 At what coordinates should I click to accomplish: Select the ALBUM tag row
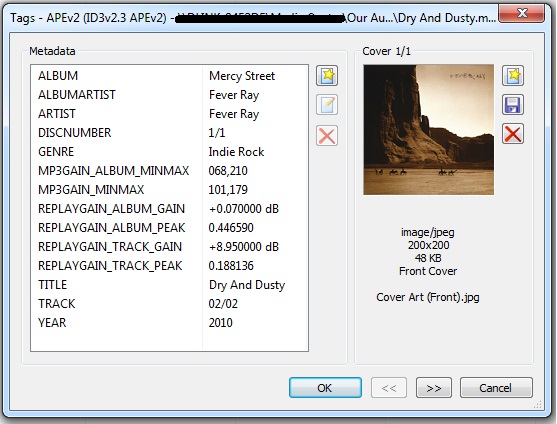click(x=169, y=76)
